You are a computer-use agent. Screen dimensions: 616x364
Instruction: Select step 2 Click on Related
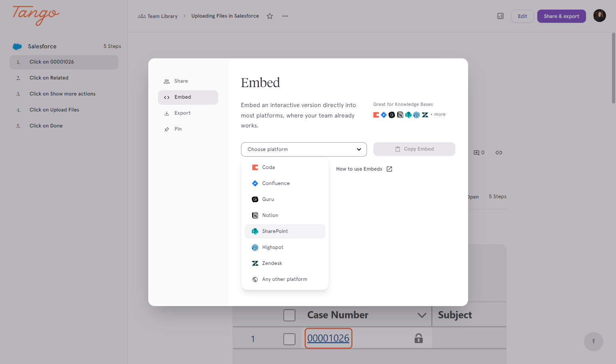point(64,78)
